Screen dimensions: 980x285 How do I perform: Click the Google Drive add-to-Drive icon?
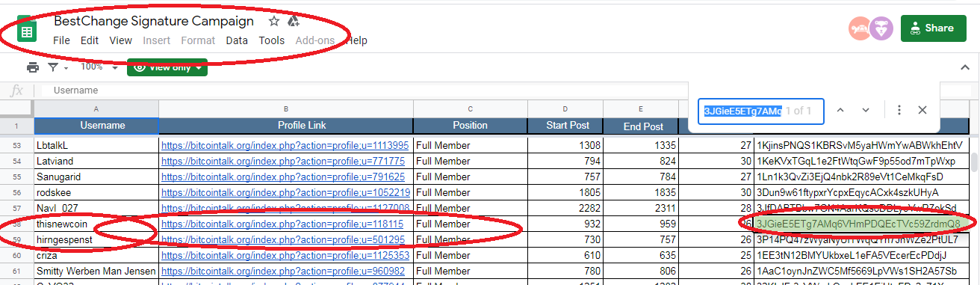294,21
